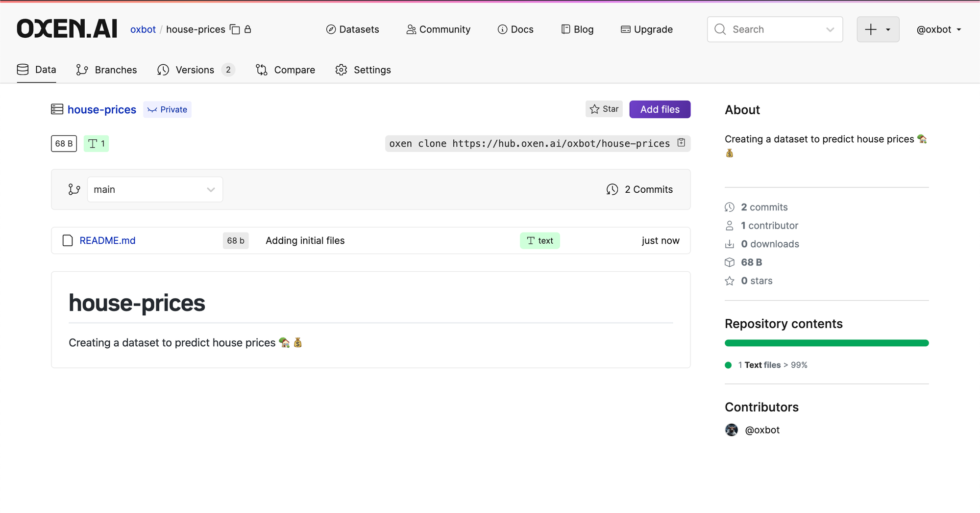Click the 68 B size badge

[x=64, y=144]
